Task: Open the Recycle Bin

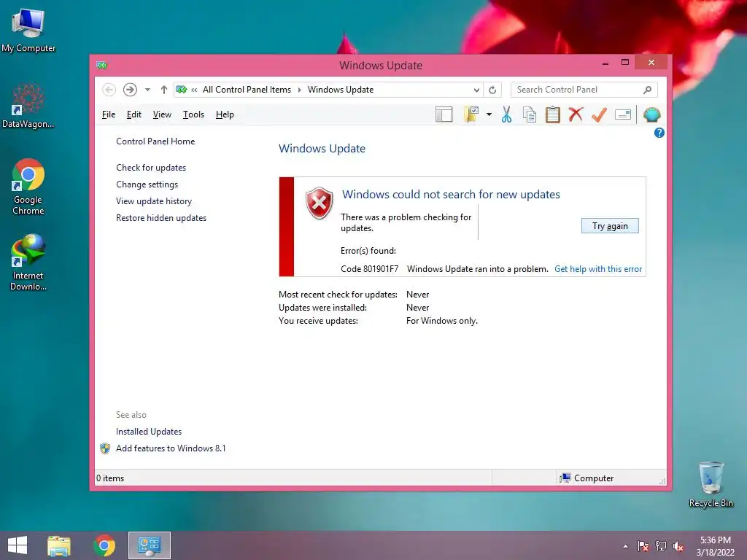Action: (x=711, y=484)
